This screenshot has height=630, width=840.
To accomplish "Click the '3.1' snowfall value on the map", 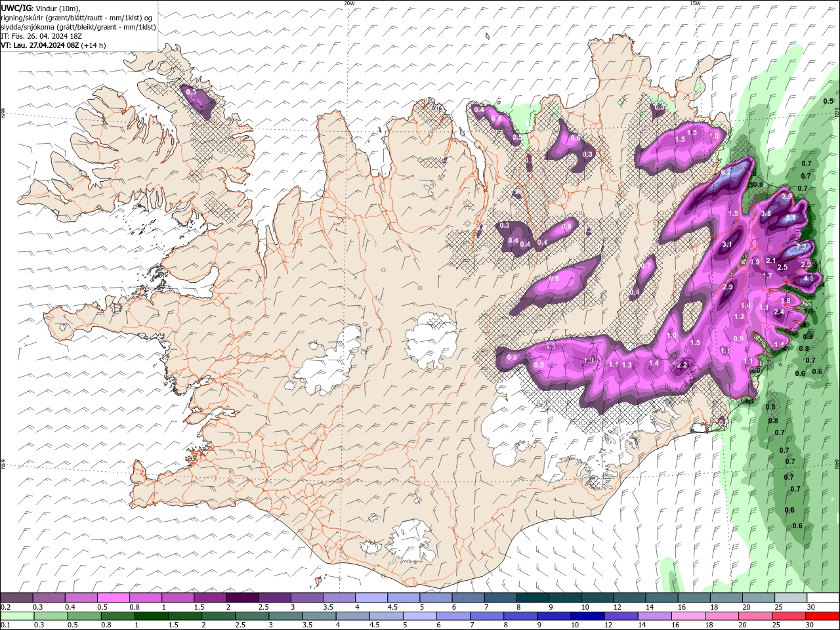I will pyautogui.click(x=727, y=244).
